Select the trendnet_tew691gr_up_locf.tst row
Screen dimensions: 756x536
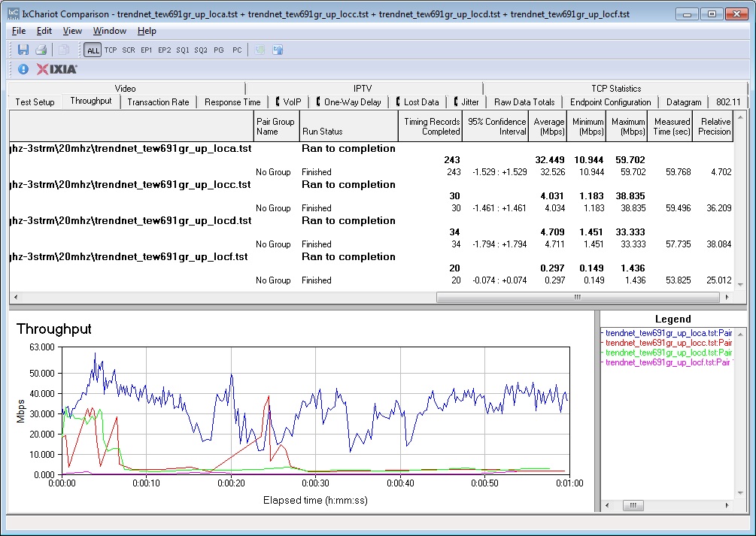[x=372, y=257]
